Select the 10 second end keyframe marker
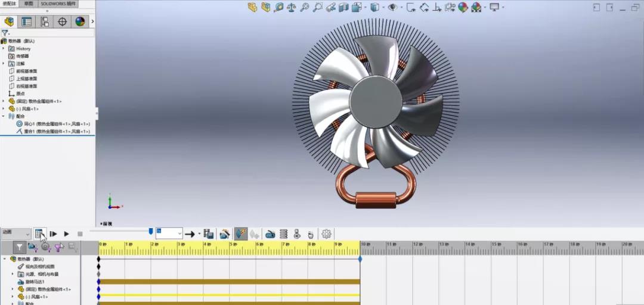The height and width of the screenshot is (305, 644). [360, 259]
